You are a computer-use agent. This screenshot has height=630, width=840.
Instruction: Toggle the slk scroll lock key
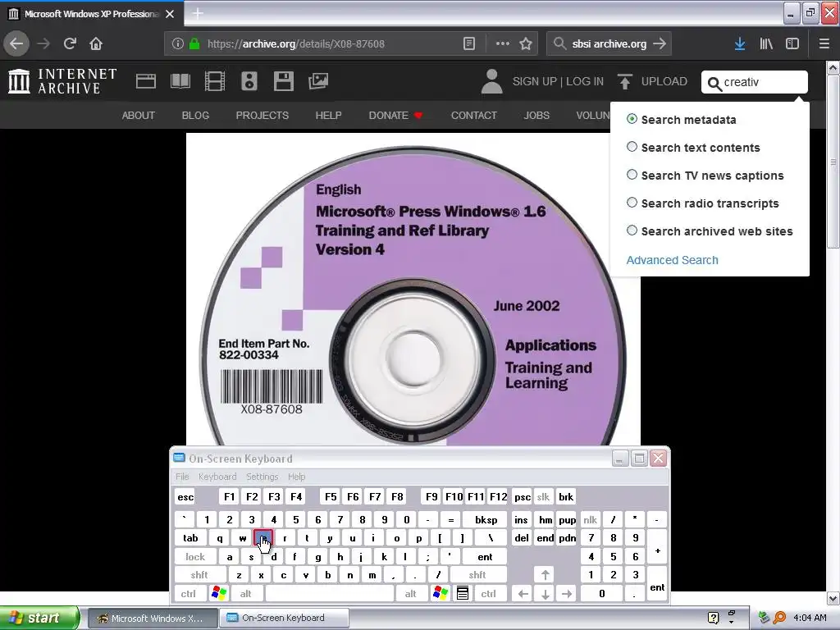tap(543, 496)
